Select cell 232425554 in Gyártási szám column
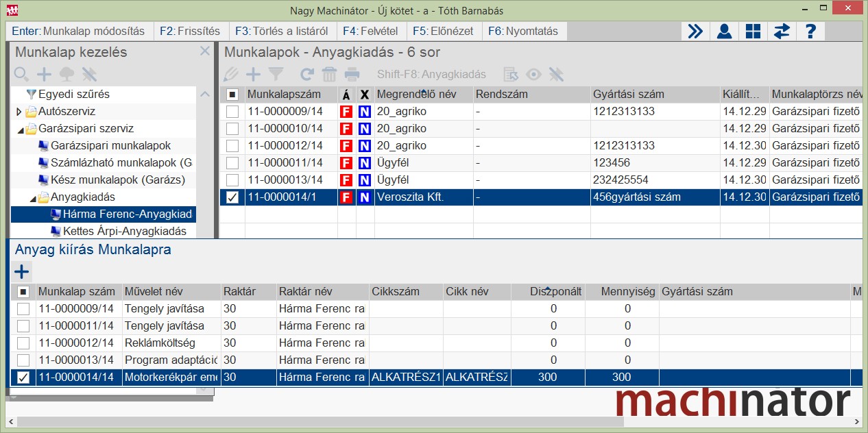 tap(655, 180)
